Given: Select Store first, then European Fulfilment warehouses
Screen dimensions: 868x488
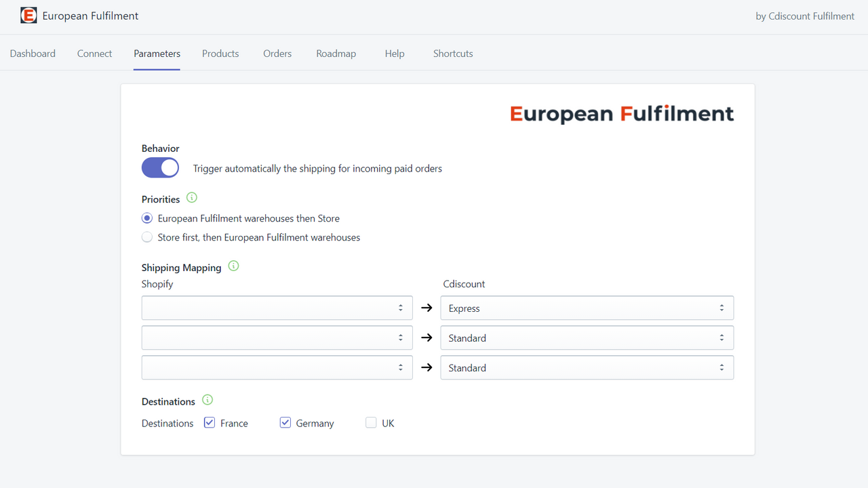Looking at the screenshot, I should click(x=147, y=237).
